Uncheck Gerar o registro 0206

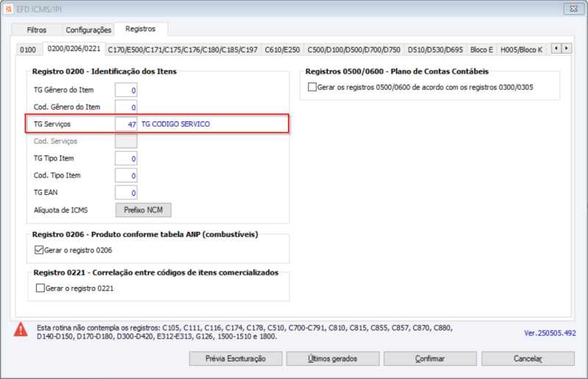click(x=39, y=250)
